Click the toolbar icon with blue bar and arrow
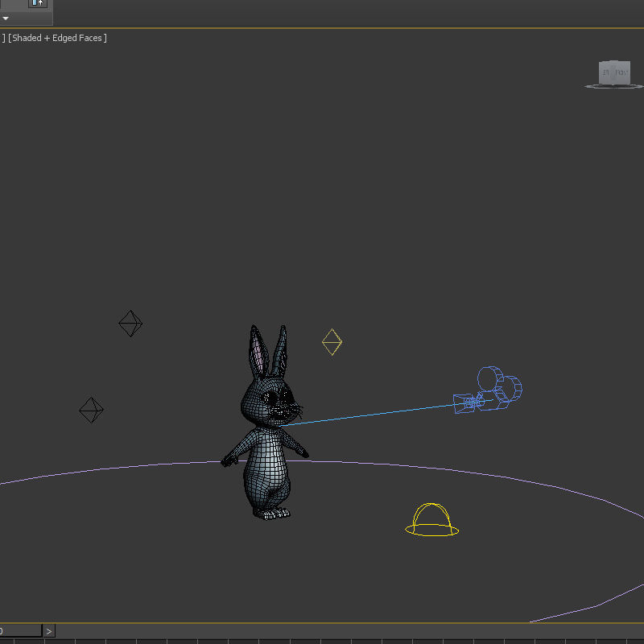This screenshot has width=644, height=644. tap(38, 3)
